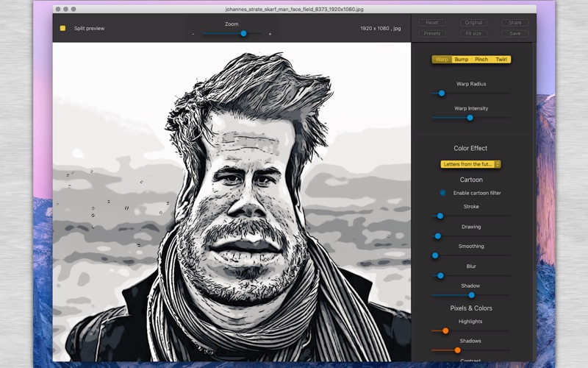The image size is (588, 368).
Task: Click the Original button
Action: coord(473,23)
